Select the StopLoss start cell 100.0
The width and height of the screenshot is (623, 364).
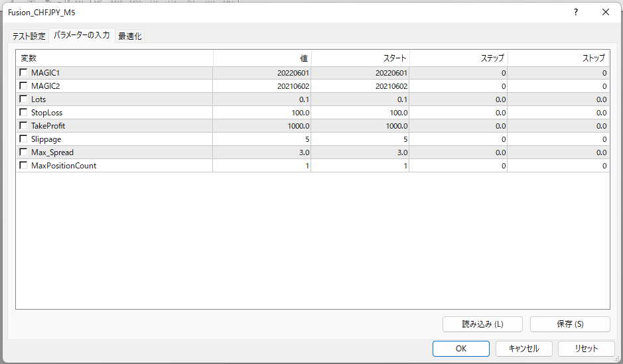tap(360, 113)
